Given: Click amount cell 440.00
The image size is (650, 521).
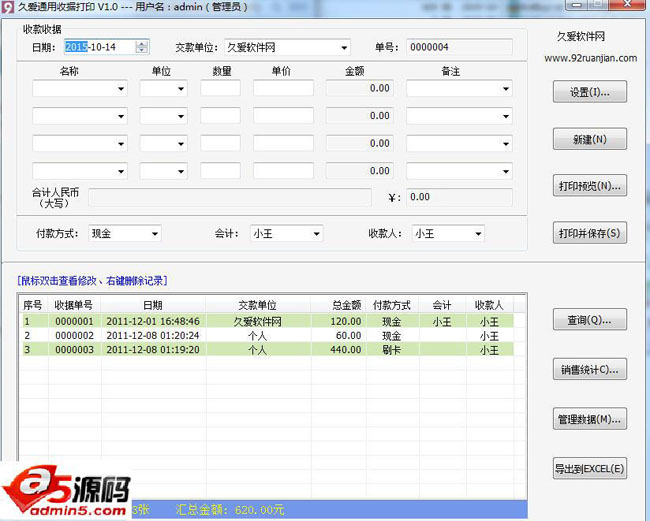Looking at the screenshot, I should pyautogui.click(x=346, y=350).
